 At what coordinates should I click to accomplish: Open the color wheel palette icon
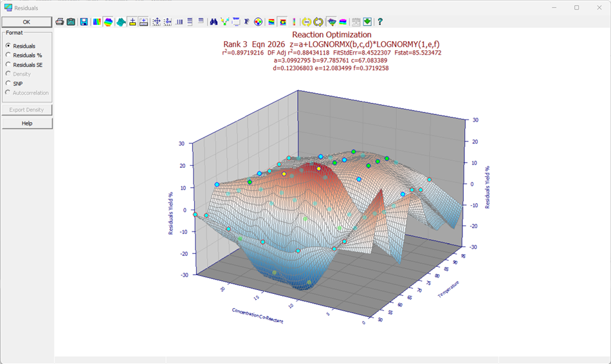(x=258, y=22)
